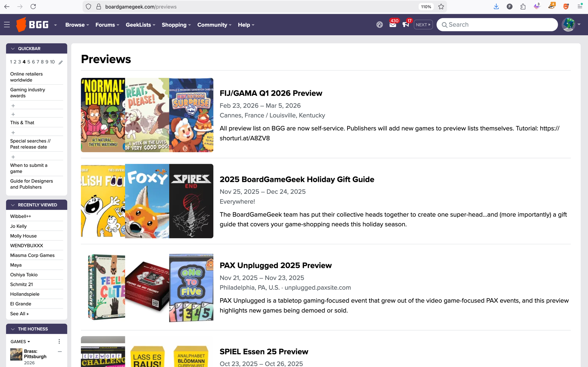Expand the Browse dropdown menu
The height and width of the screenshot is (367, 588).
[77, 25]
